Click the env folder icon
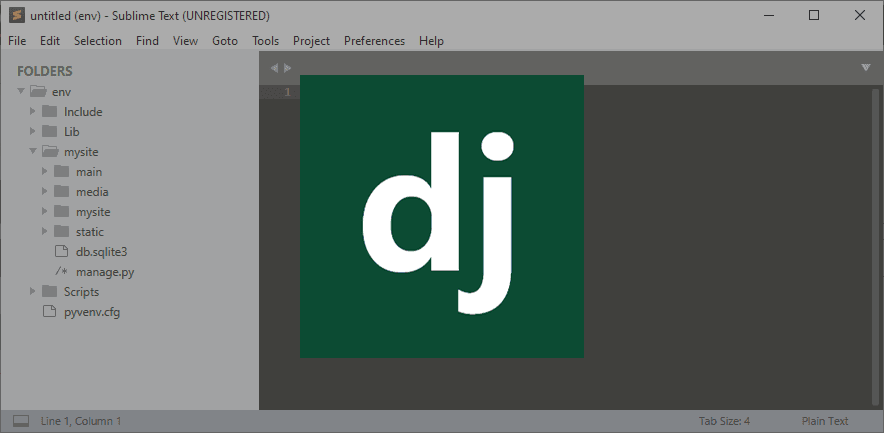Viewport: 884px width, 433px height. point(38,91)
